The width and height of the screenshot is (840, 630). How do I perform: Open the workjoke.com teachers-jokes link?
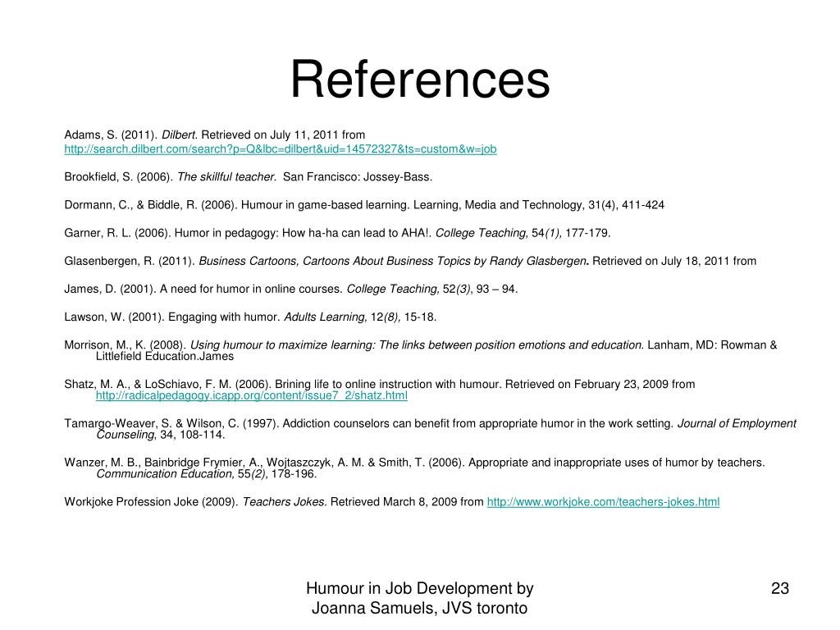[603, 502]
